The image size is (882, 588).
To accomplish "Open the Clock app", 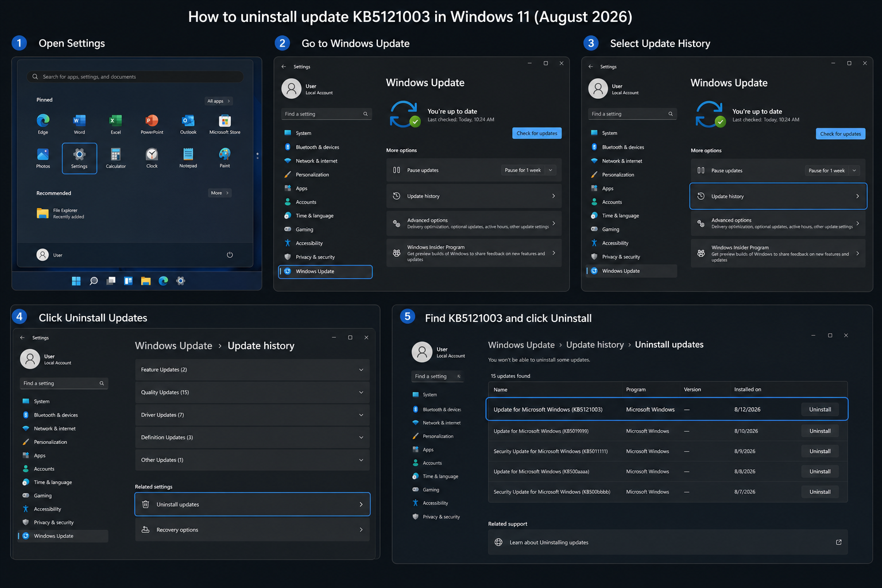I will [x=152, y=157].
